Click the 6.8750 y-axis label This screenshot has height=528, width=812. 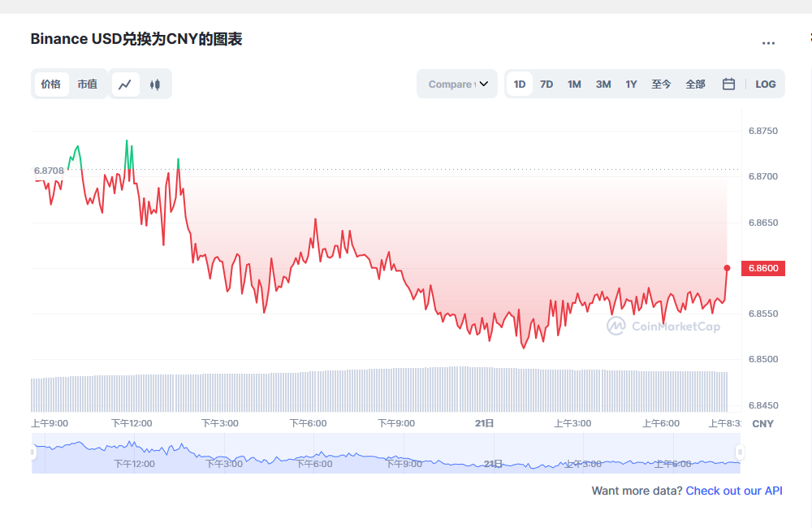click(763, 131)
